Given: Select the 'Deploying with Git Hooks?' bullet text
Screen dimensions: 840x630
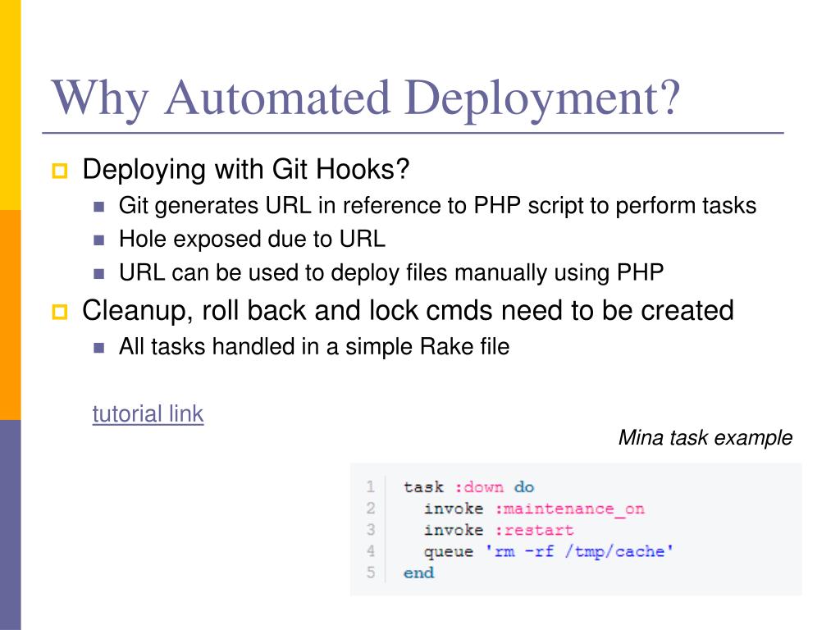Looking at the screenshot, I should click(x=246, y=169).
